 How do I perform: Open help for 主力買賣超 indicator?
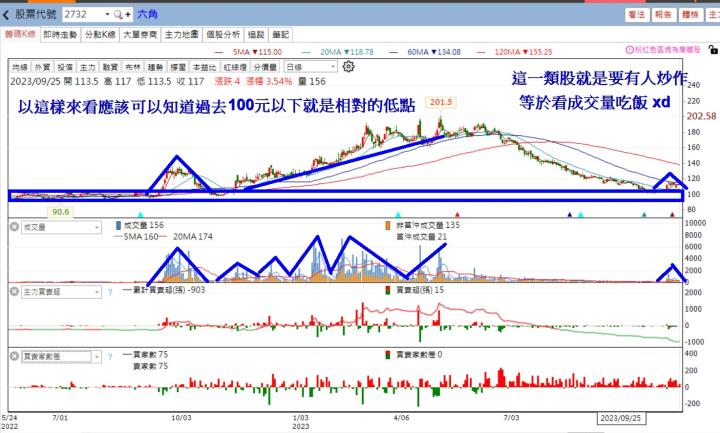coord(110,292)
